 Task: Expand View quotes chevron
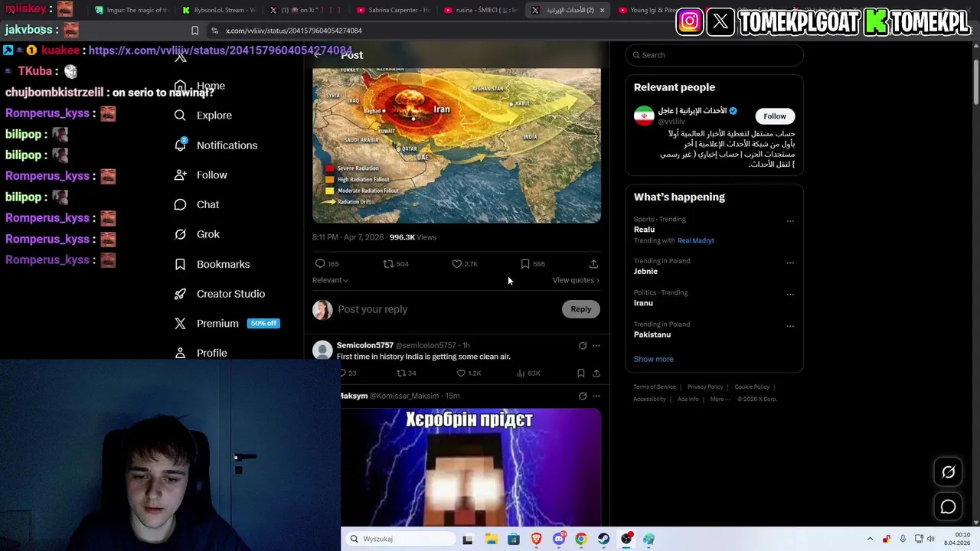point(597,280)
